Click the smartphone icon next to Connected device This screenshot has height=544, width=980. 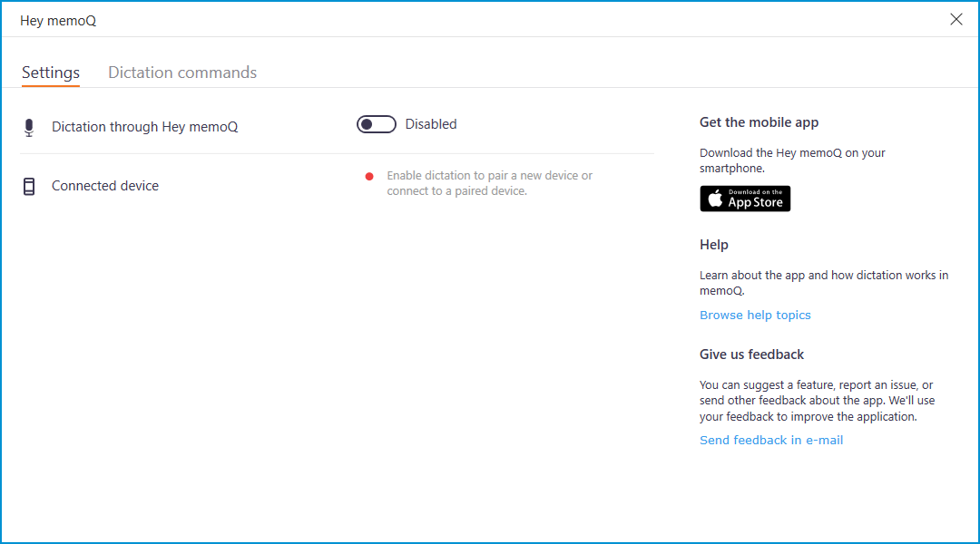pos(28,185)
